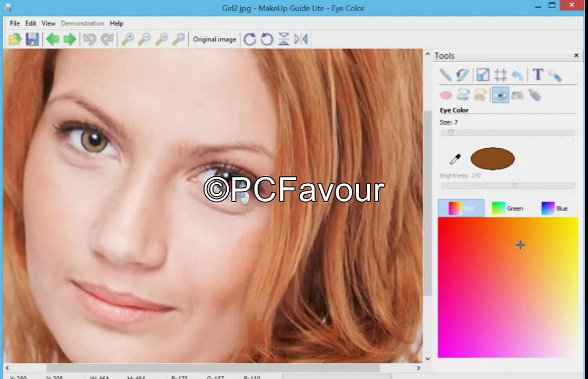Click the brown eye color swatch
588x379 pixels.
click(492, 158)
